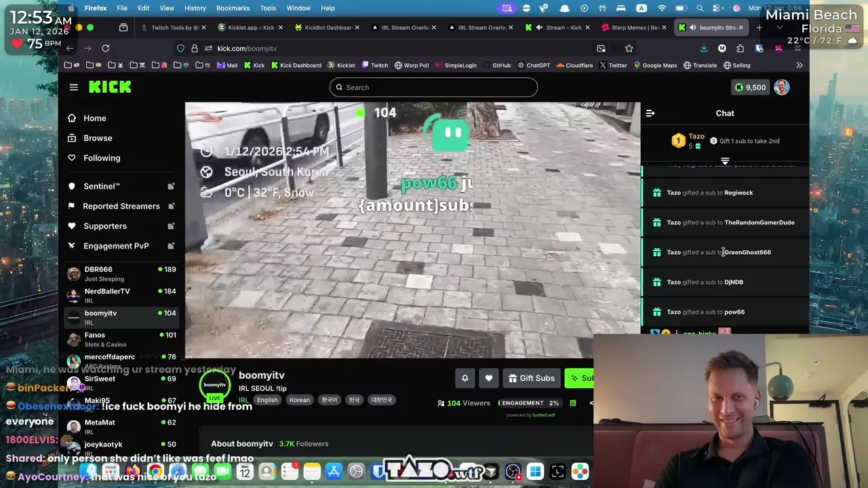Open Reported Streamers in sidebar
The width and height of the screenshot is (868, 488).
(121, 206)
